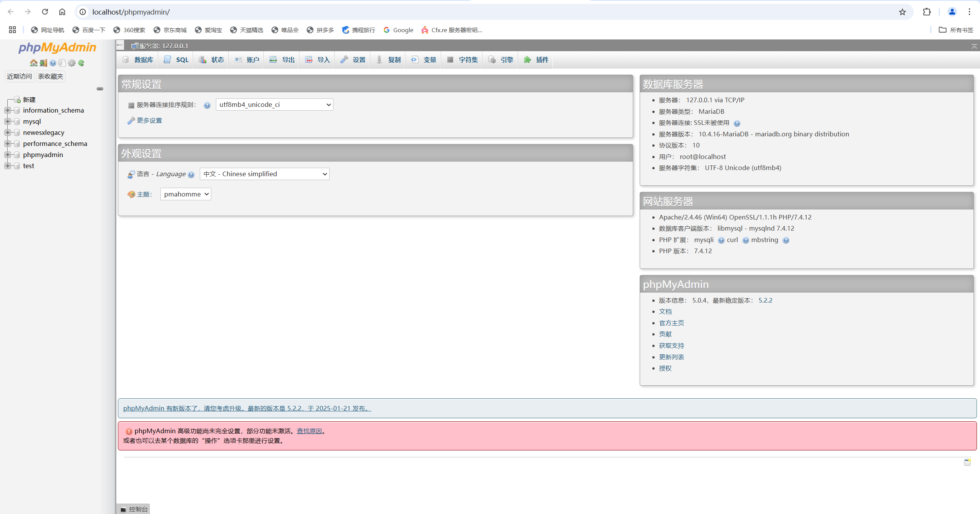Click the 更多设置 more settings link
The image size is (980, 514).
pyautogui.click(x=149, y=121)
